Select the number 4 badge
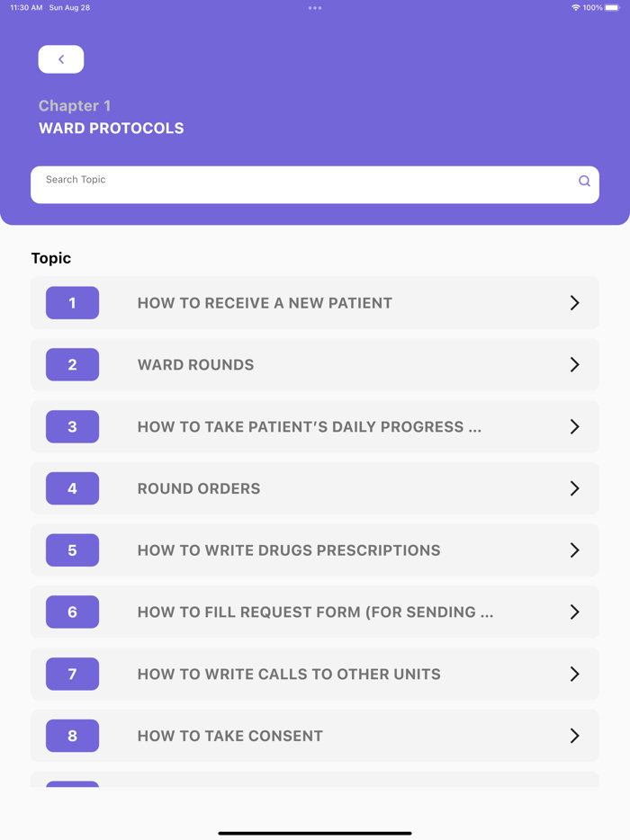This screenshot has height=840, width=630. tap(72, 488)
